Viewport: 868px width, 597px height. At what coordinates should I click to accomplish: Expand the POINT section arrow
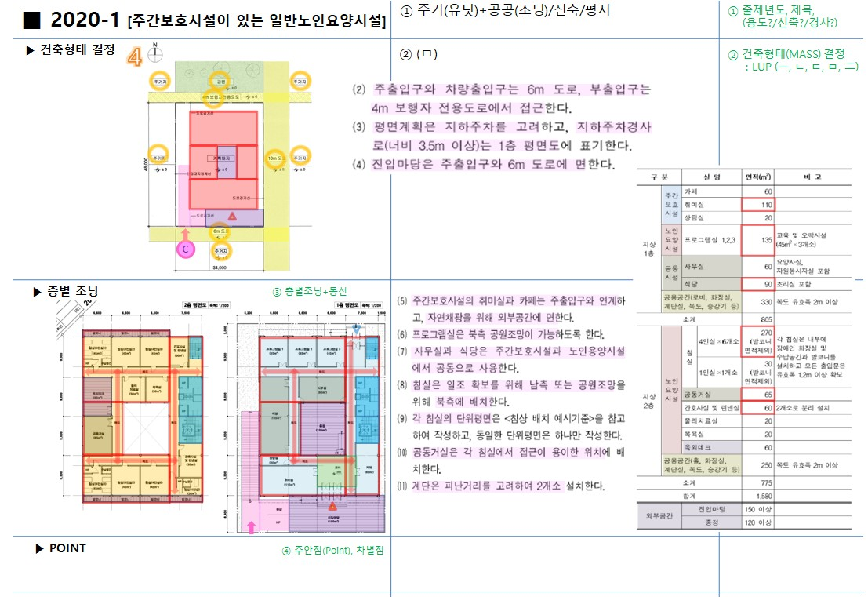tap(40, 548)
